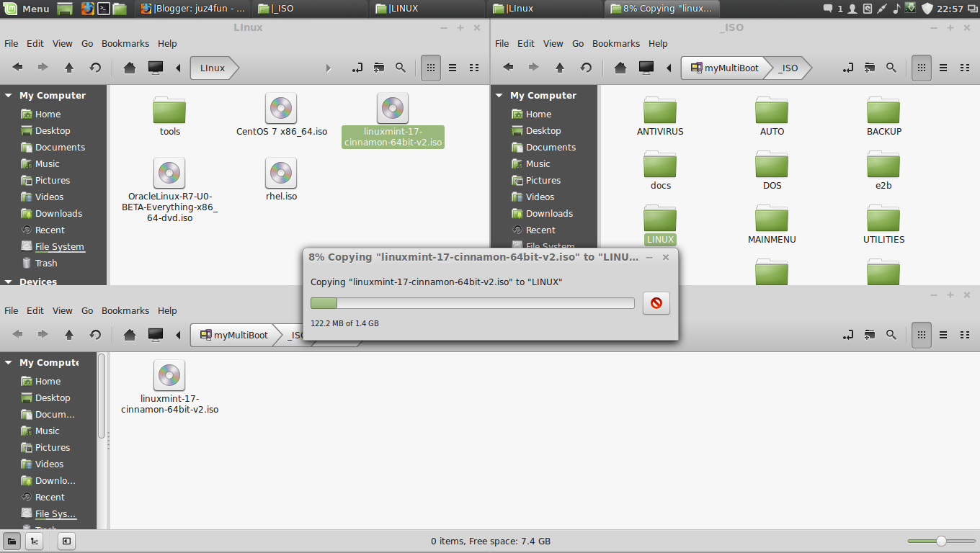
Task: Collapse My Computer section in bottom window
Action: [x=9, y=363]
